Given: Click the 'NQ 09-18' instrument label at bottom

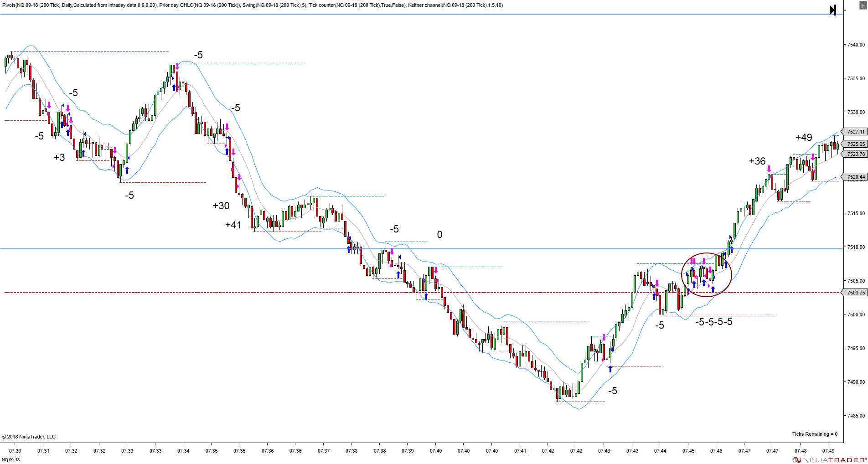Looking at the screenshot, I should tap(11, 459).
